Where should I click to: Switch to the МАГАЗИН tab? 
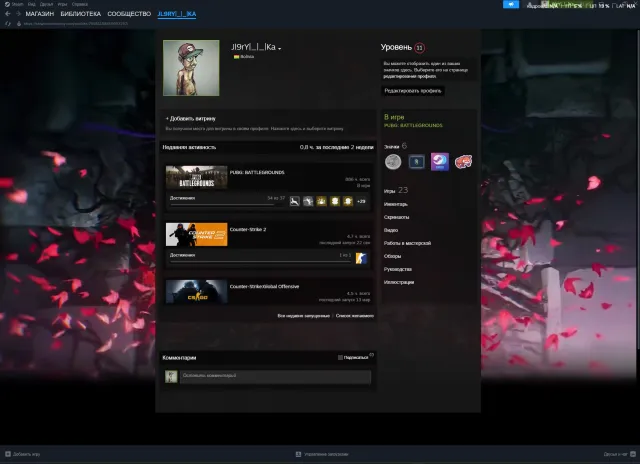[40, 14]
